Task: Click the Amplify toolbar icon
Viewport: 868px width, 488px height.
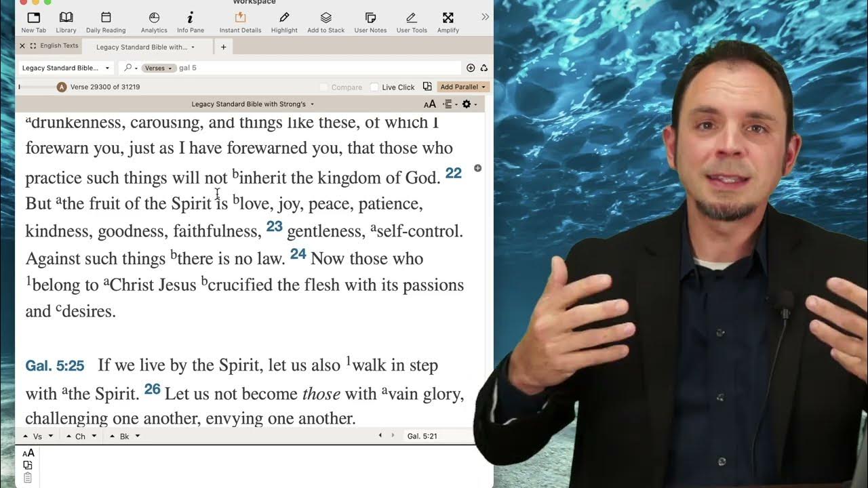Action: pyautogui.click(x=448, y=22)
